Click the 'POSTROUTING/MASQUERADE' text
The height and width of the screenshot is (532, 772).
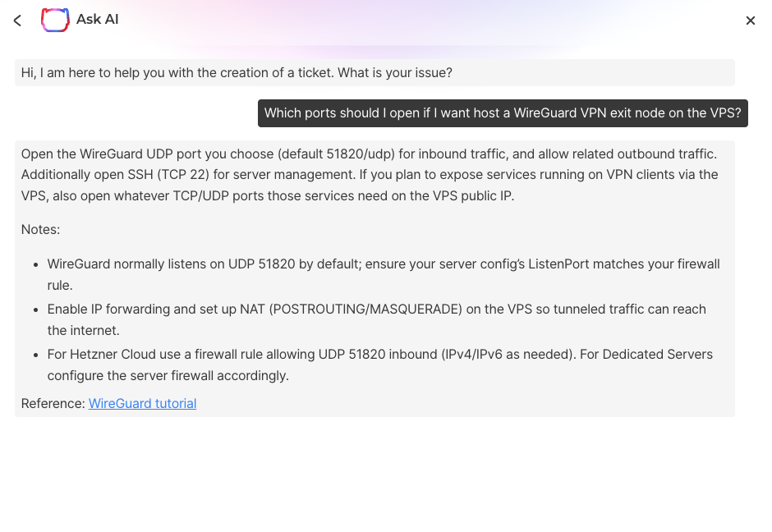tap(365, 309)
